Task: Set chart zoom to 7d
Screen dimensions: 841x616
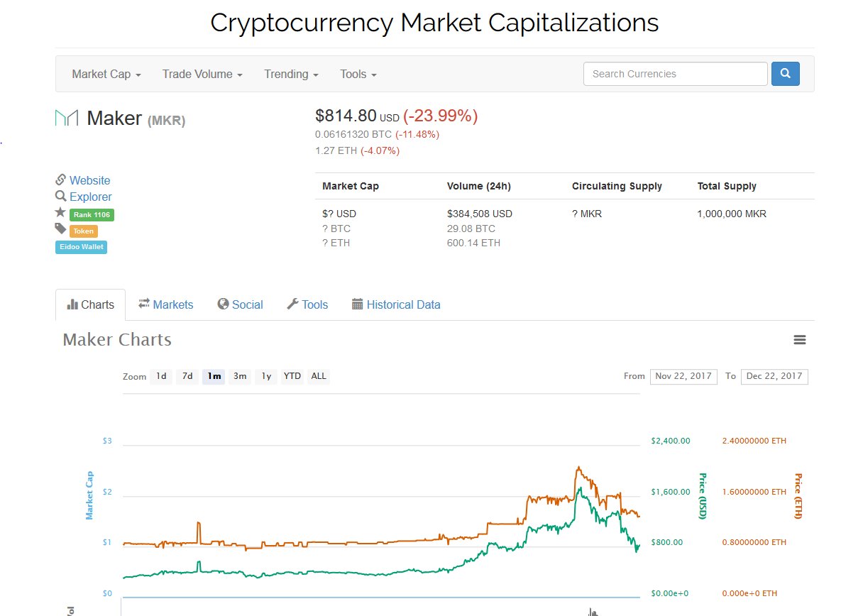Action: (187, 376)
